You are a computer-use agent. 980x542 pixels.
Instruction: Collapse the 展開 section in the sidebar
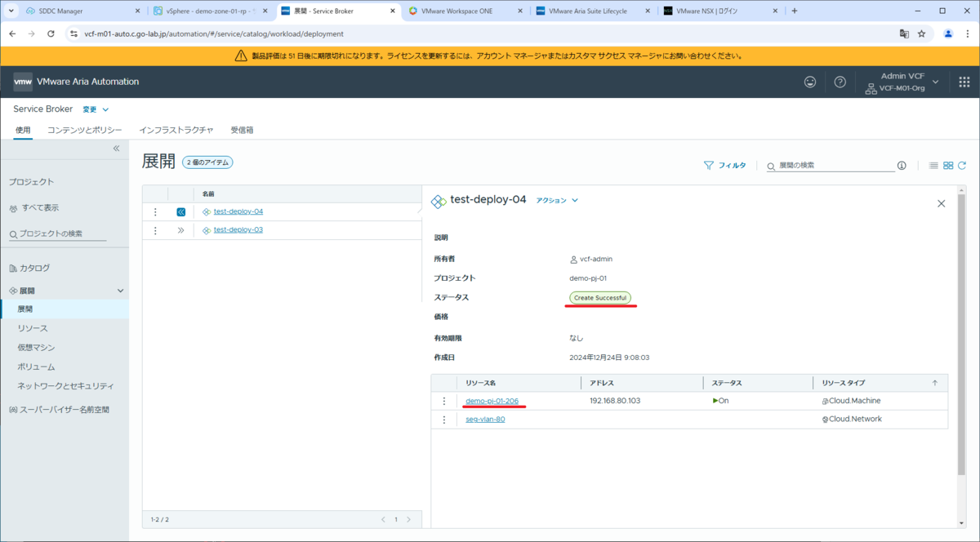click(x=121, y=291)
